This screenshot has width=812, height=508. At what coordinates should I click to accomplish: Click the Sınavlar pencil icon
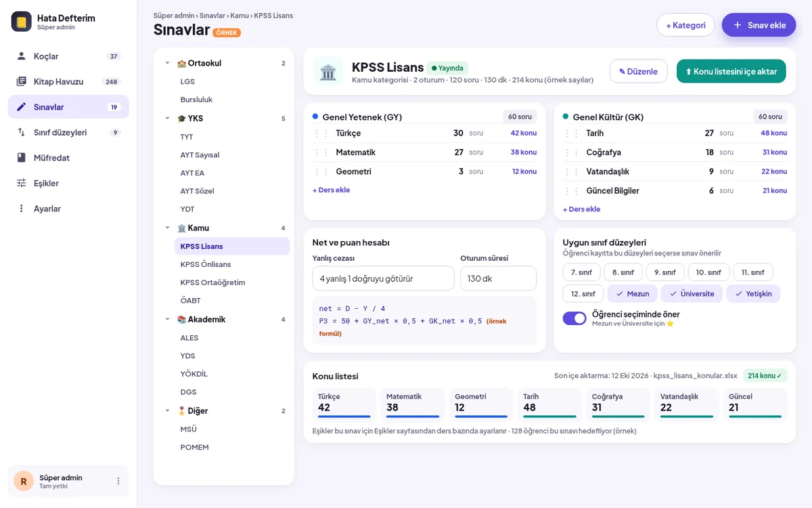coord(22,107)
